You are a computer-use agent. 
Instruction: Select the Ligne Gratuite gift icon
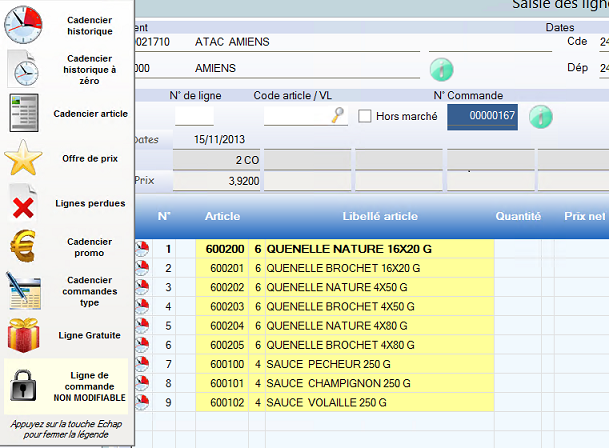pyautogui.click(x=24, y=334)
